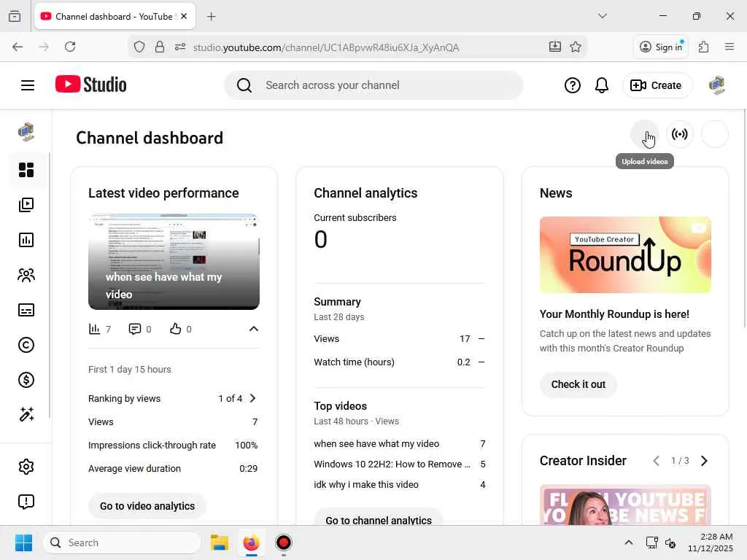
Task: Open the Content sidebar icon
Action: coord(26,205)
